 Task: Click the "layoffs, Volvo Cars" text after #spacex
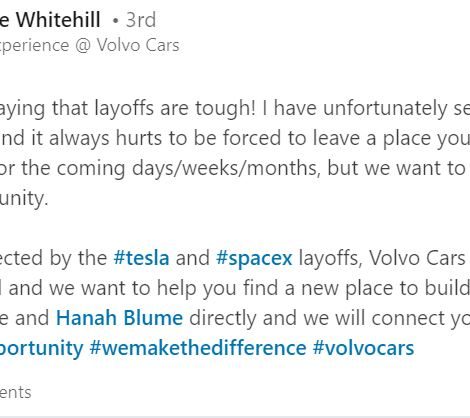tap(382, 258)
